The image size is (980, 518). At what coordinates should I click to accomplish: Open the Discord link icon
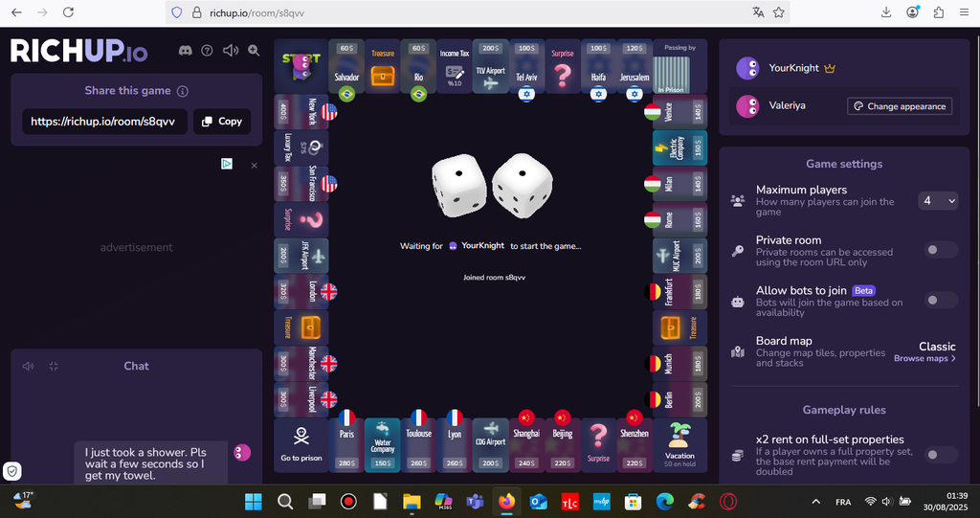pos(185,51)
